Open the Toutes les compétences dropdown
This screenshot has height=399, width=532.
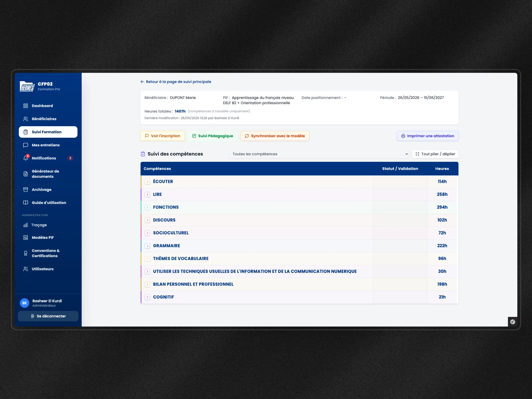(319, 154)
